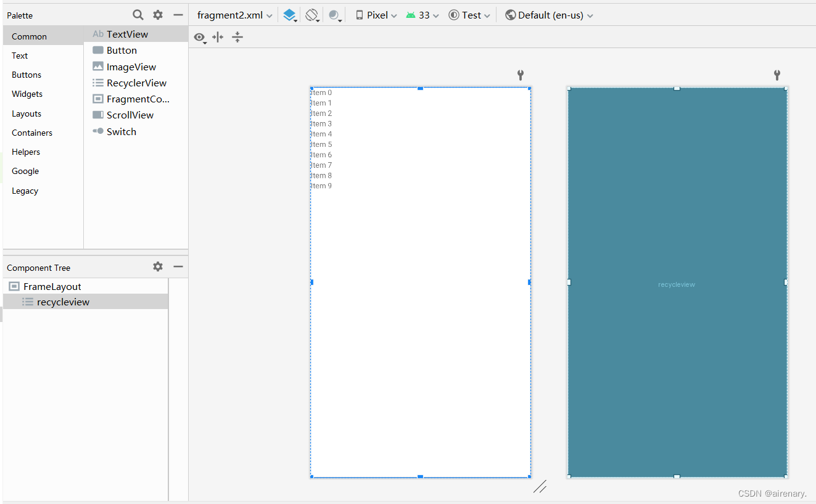Select the Buttons palette category
Viewport: 816px width, 504px height.
27,75
